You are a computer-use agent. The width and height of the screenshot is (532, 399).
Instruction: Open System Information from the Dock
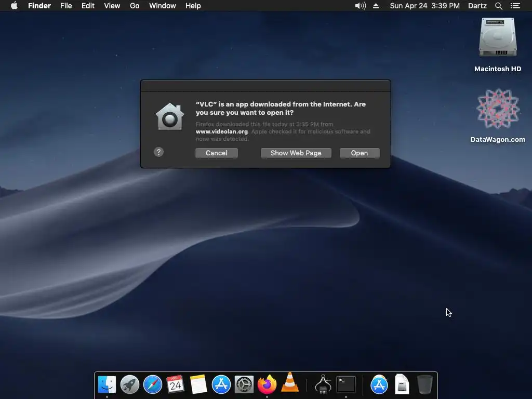tap(323, 384)
